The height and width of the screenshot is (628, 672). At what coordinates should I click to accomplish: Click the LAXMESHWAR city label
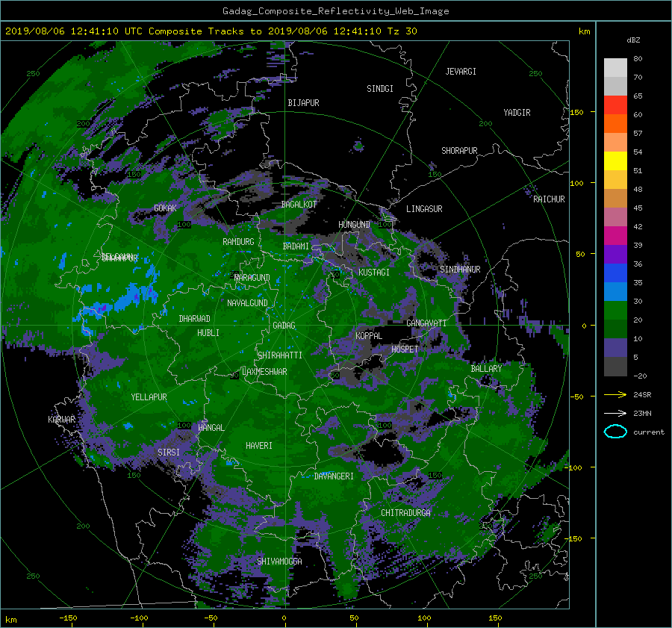[264, 372]
